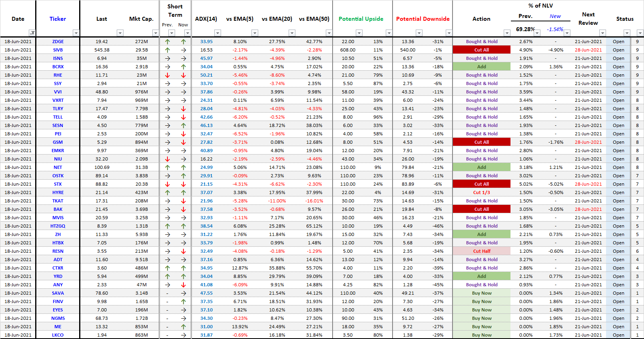Select the 69.28% Prev. NLV total
This screenshot has width=644, height=339.
pos(525,29)
